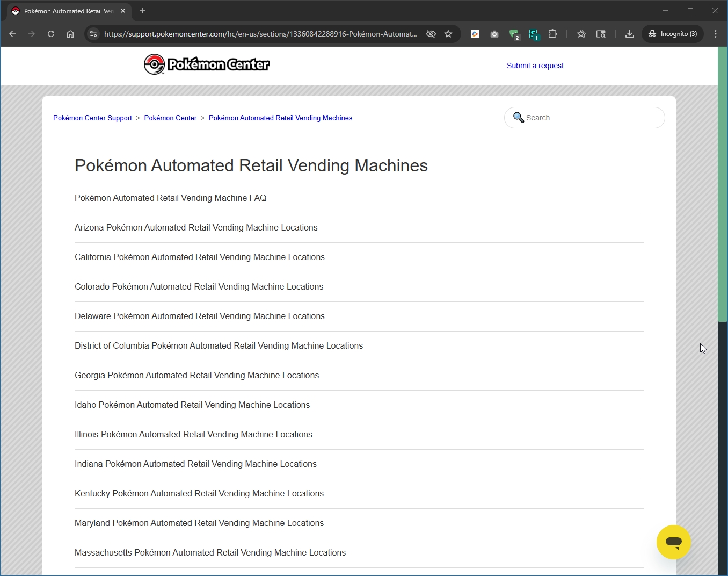Viewport: 728px width, 576px height.
Task: Open Pokémon Automated Retail Vending Machine FAQ
Action: (x=171, y=198)
